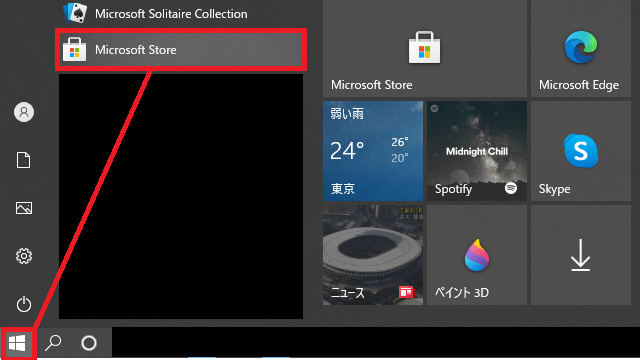
Task: Open the user account icon
Action: [x=24, y=112]
